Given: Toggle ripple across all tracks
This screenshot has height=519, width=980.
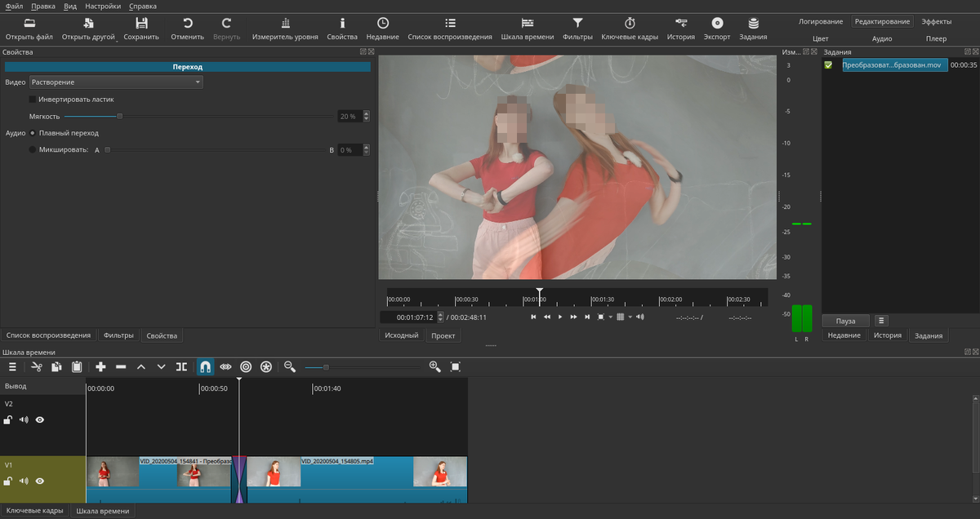Looking at the screenshot, I should [x=266, y=367].
